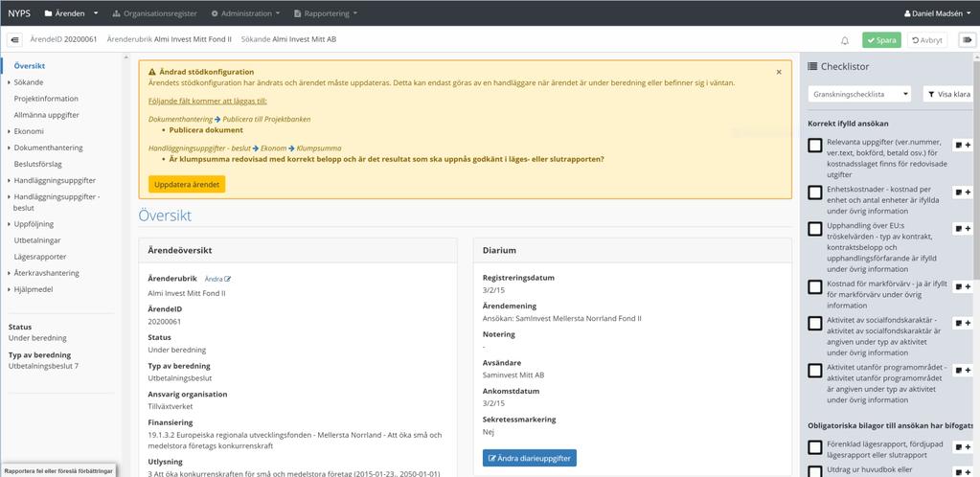Check Utdrag ur huvudbok checkbox

815,471
